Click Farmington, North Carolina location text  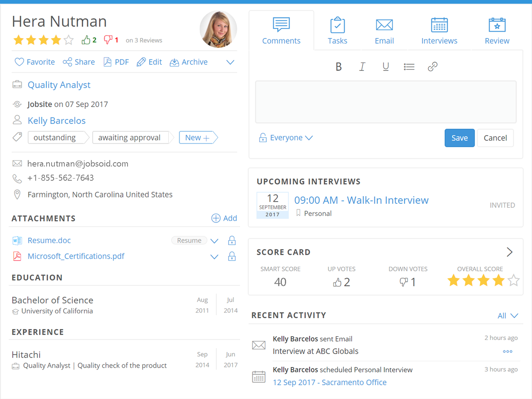pyautogui.click(x=100, y=195)
